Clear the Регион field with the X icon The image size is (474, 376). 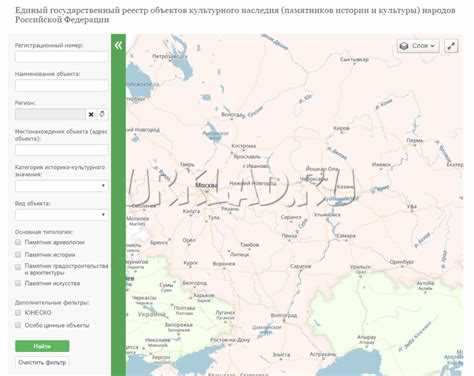(x=91, y=114)
